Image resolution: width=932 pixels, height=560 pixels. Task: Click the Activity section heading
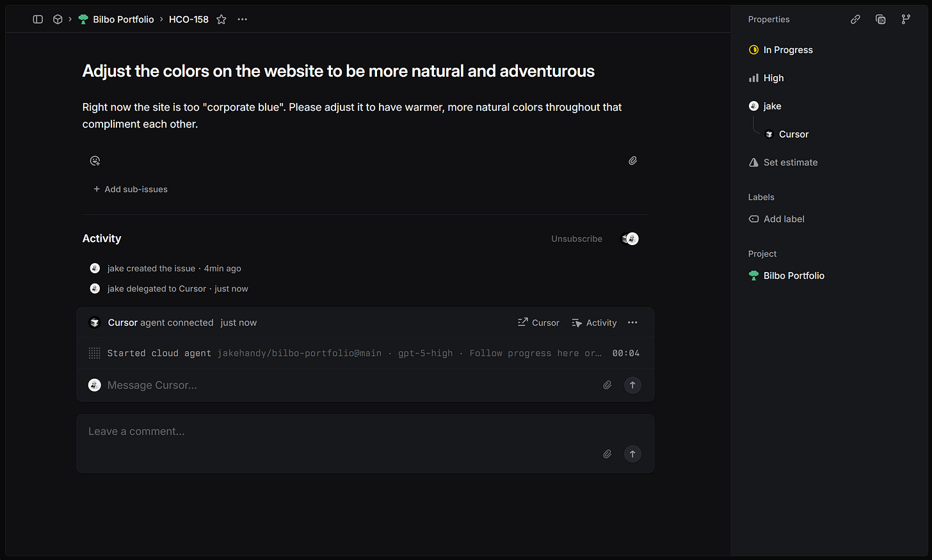pyautogui.click(x=102, y=239)
